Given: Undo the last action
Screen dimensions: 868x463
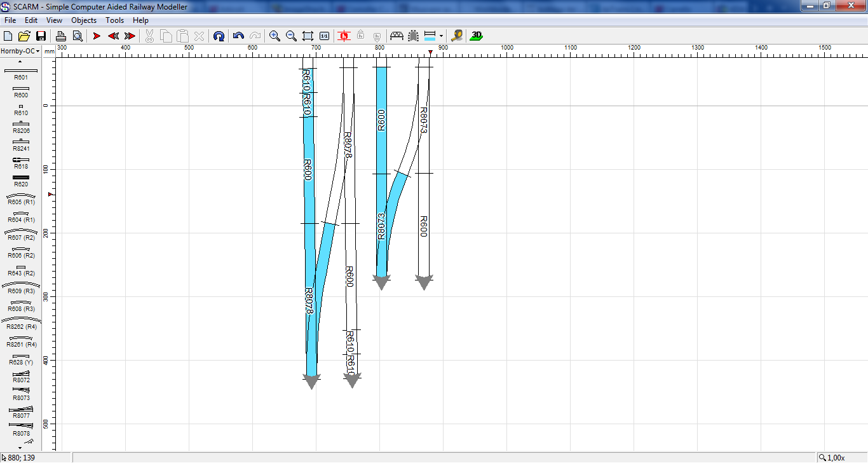Looking at the screenshot, I should pyautogui.click(x=238, y=36).
